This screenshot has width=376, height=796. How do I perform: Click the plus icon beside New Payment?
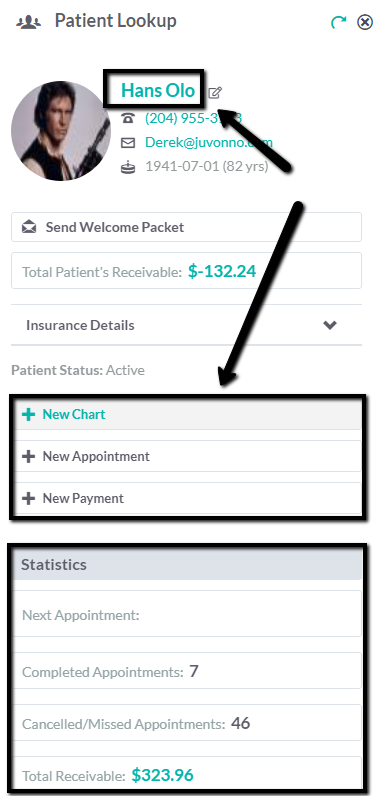point(29,499)
